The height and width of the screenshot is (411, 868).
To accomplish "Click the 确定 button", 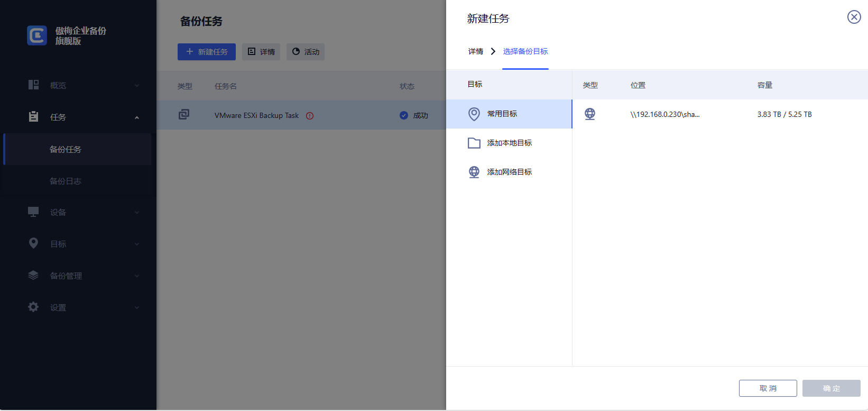I will 831,388.
